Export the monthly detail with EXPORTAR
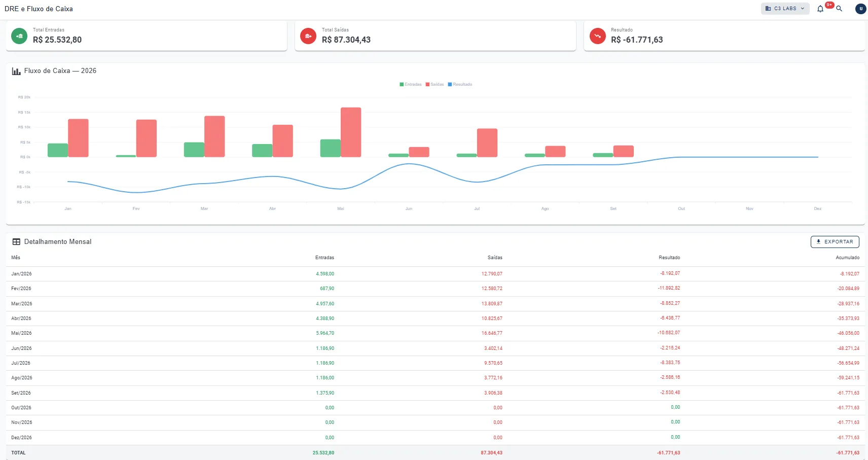The height and width of the screenshot is (460, 868). 835,242
